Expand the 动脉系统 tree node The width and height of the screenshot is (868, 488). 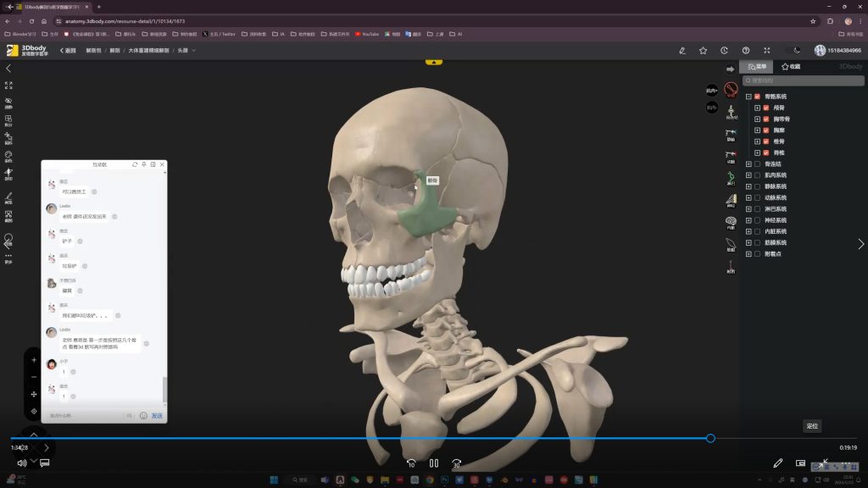pos(748,197)
